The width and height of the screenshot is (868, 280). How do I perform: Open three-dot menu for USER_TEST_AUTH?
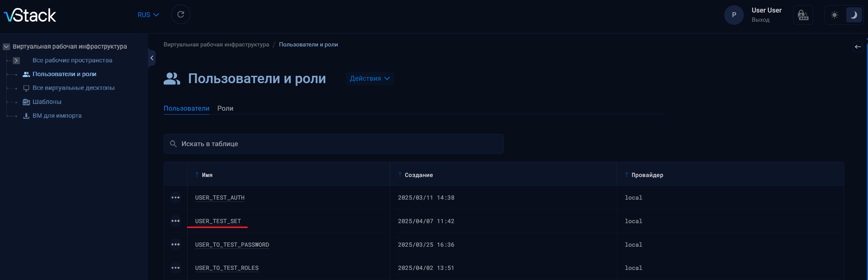(x=175, y=197)
